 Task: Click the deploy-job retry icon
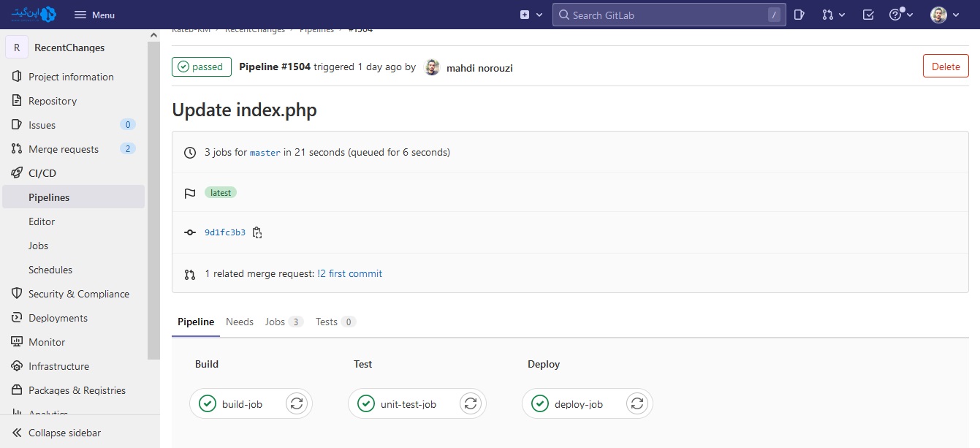637,403
